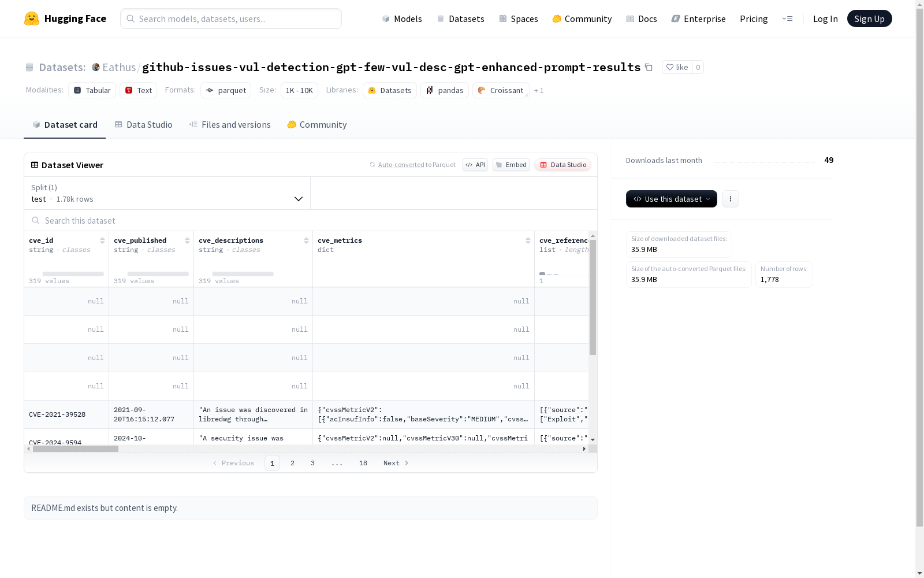Open Use this dataset dropdown
924x578 pixels.
pos(672,199)
